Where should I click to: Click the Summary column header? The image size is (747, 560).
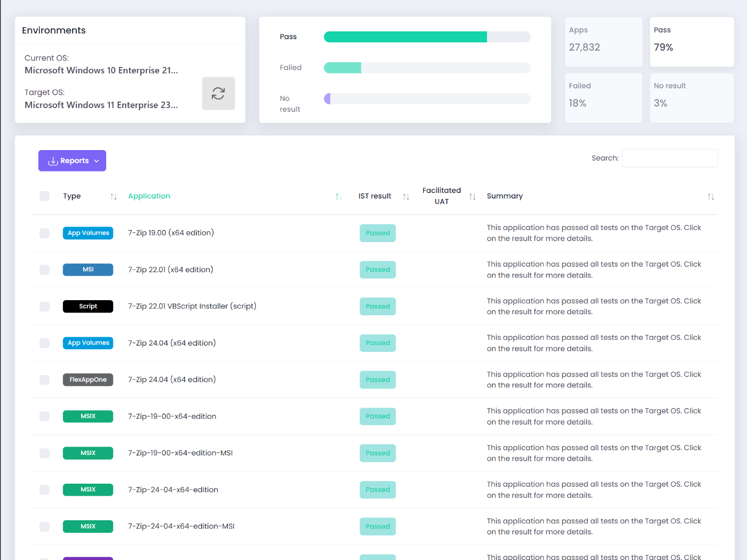click(504, 196)
